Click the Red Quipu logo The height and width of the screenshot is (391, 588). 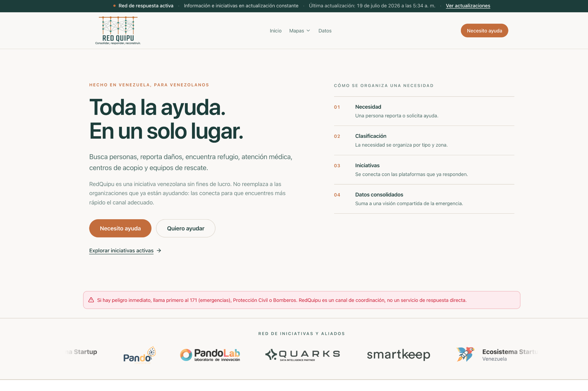point(118,30)
